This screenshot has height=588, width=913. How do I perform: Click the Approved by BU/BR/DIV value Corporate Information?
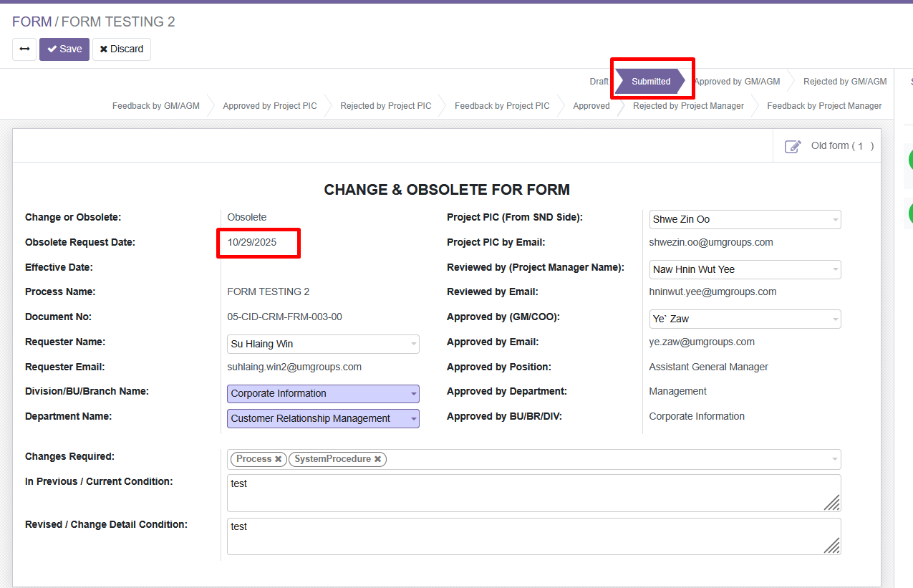click(697, 416)
